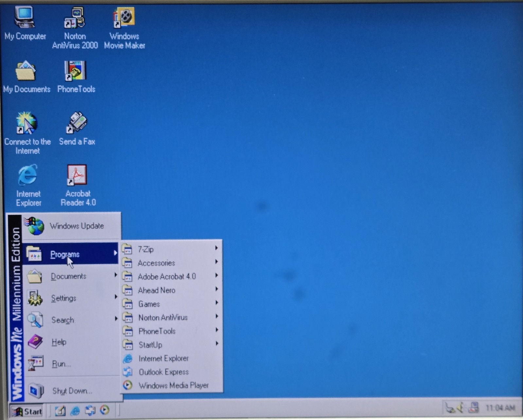Select the Internet Explorer desktop icon

28,185
